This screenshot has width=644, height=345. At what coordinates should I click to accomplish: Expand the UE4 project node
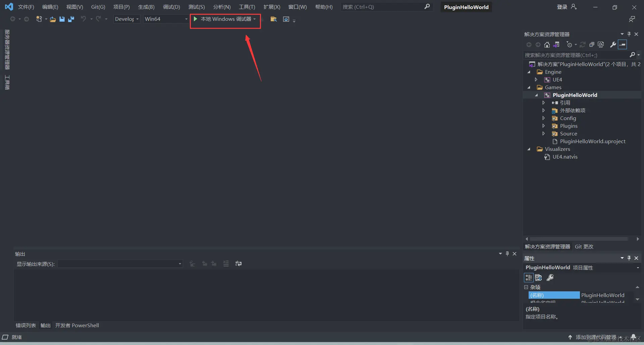[536, 80]
